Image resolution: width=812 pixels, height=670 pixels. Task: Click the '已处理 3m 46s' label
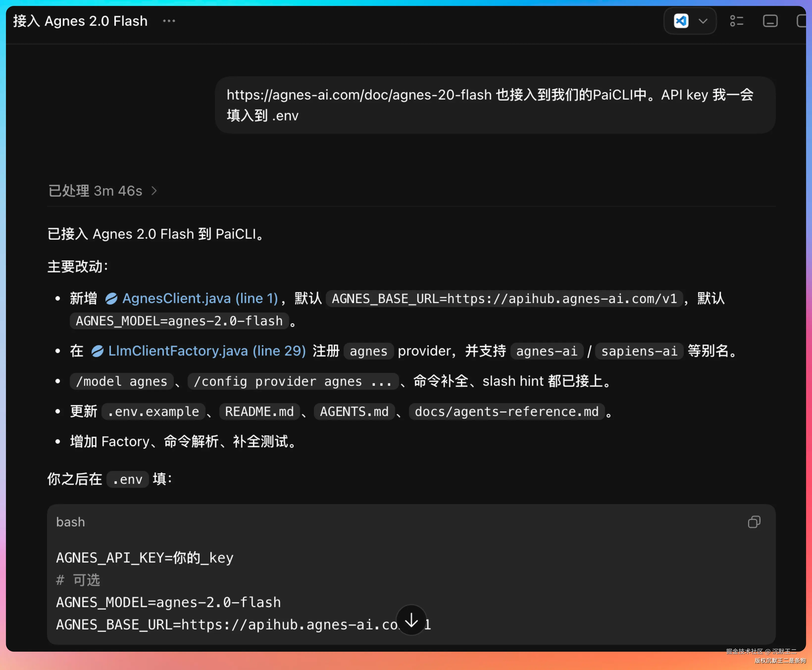(95, 191)
